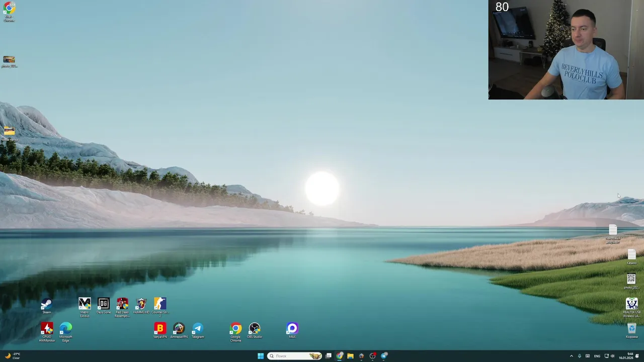Select the Days Gone desktop shortcut
This screenshot has height=362, width=644.
click(x=104, y=306)
